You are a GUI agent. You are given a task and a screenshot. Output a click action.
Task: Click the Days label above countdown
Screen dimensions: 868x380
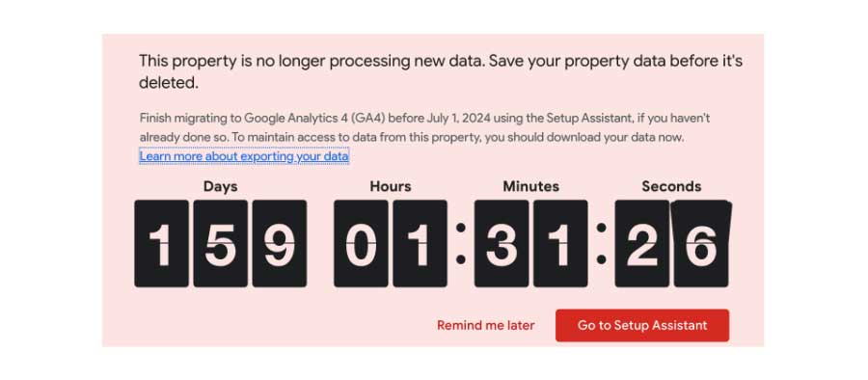220,187
